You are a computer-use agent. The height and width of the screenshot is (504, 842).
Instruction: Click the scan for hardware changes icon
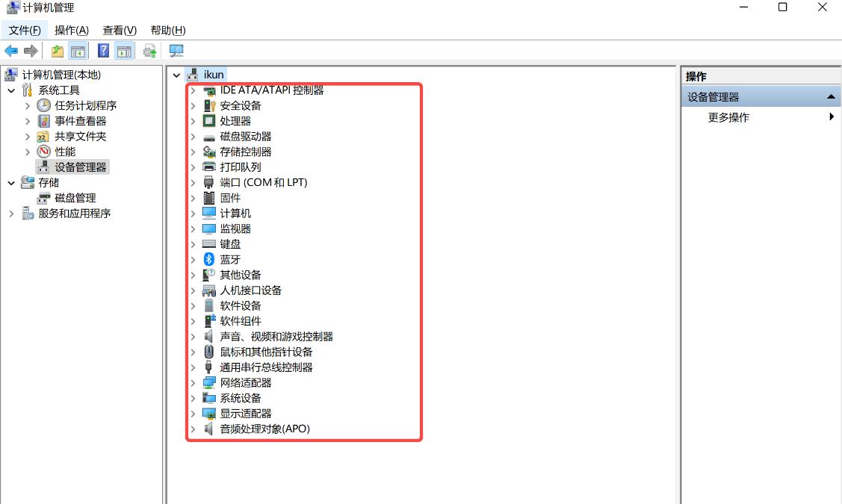176,51
